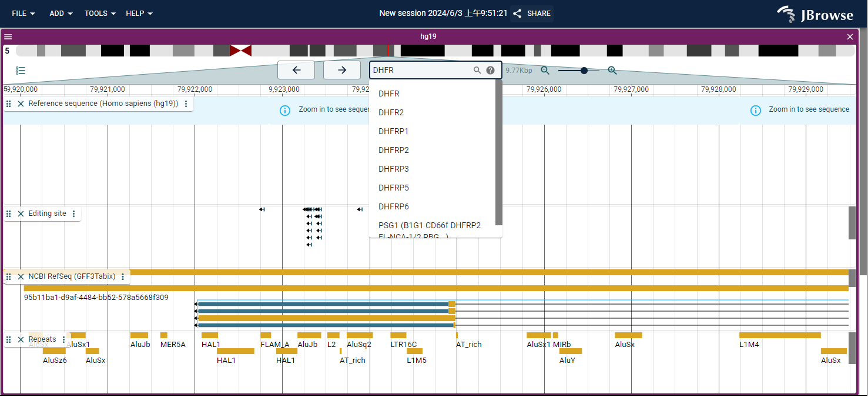Click the zoom out magnifier icon
Image resolution: width=868 pixels, height=397 pixels.
[x=545, y=71]
